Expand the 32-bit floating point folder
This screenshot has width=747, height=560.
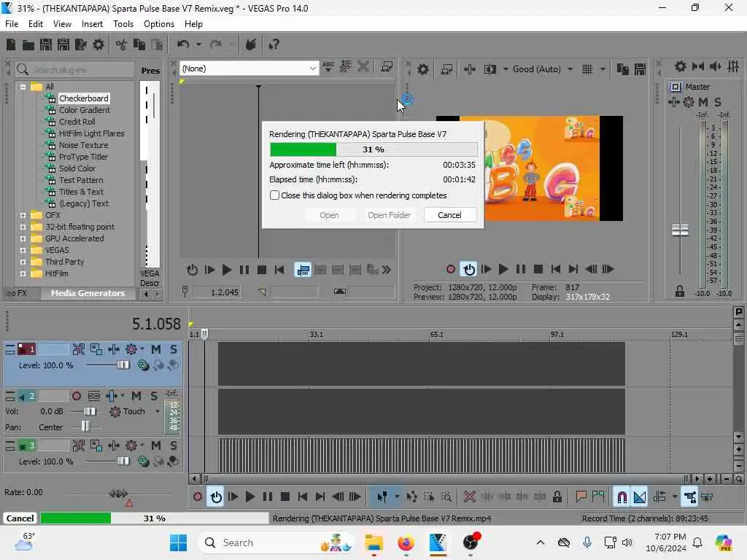(x=23, y=227)
